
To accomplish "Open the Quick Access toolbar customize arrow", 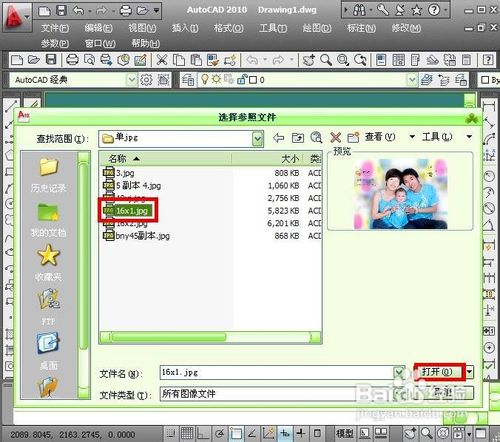I will [157, 11].
